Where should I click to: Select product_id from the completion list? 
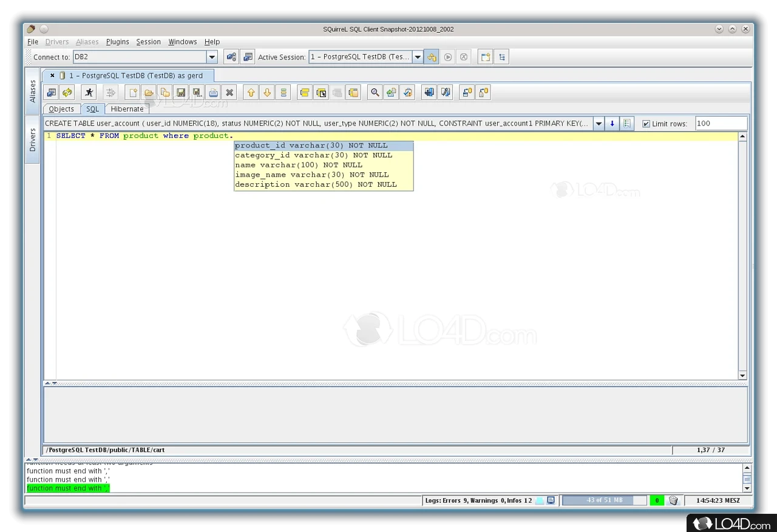311,146
